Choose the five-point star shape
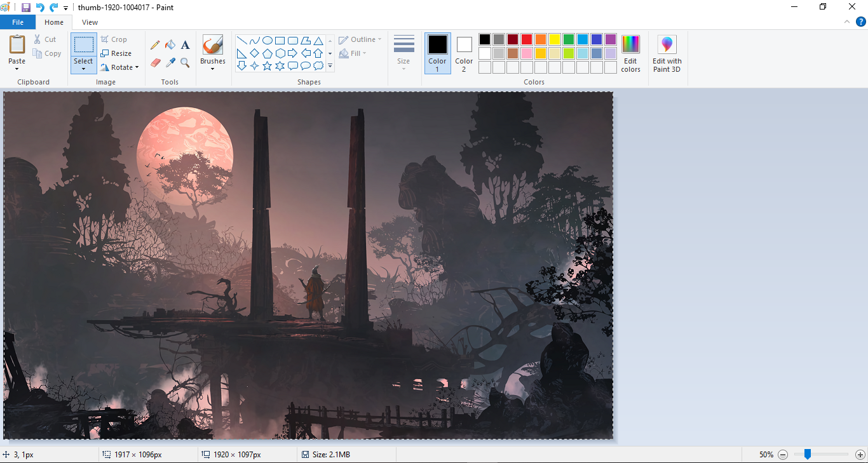This screenshot has height=463, width=868. [x=267, y=66]
